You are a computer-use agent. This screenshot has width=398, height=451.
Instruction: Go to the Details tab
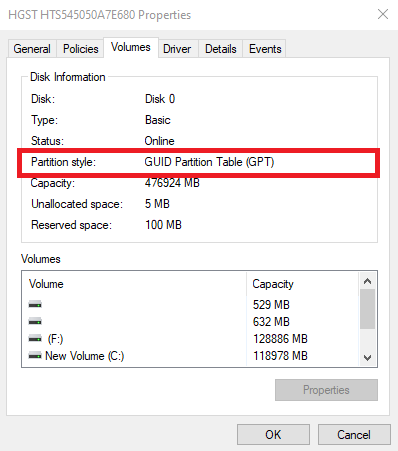pyautogui.click(x=221, y=49)
